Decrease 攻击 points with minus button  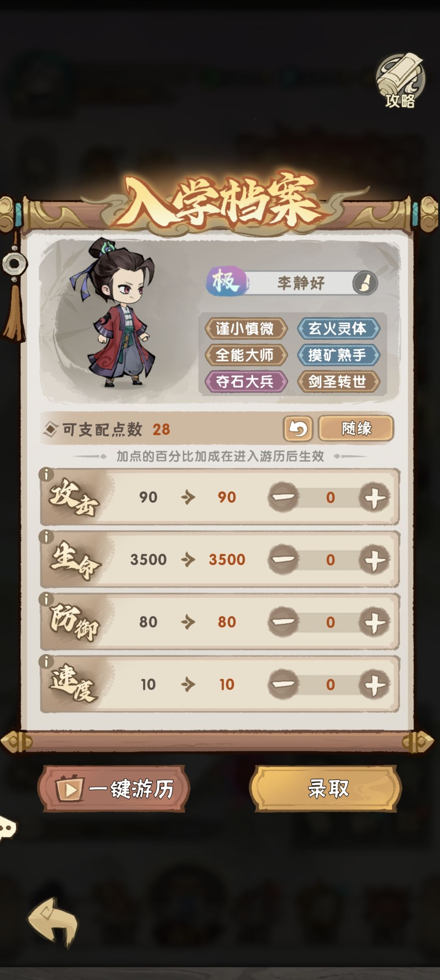(x=284, y=497)
